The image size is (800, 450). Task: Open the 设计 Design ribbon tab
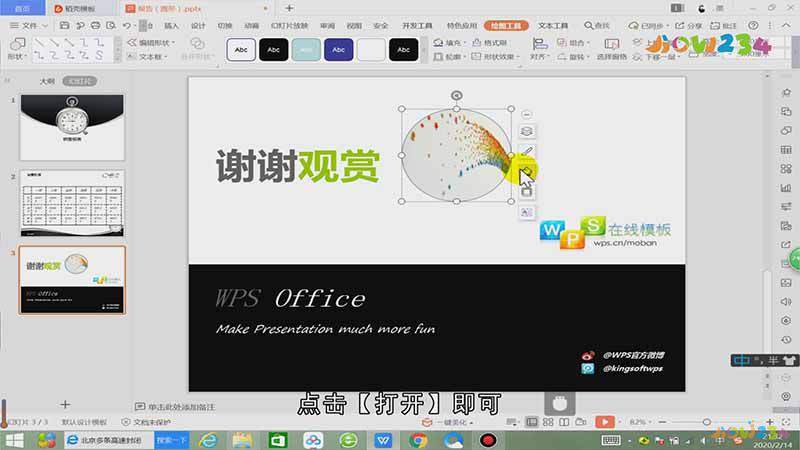click(x=198, y=25)
